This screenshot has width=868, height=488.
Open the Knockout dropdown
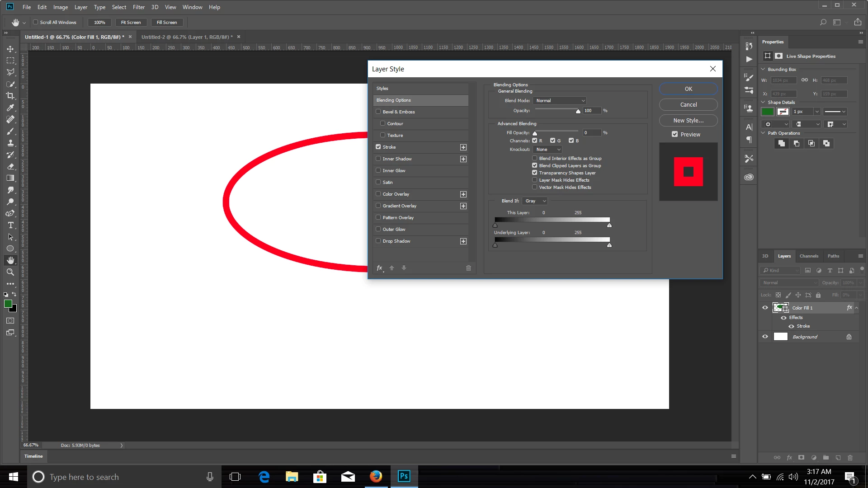click(547, 150)
